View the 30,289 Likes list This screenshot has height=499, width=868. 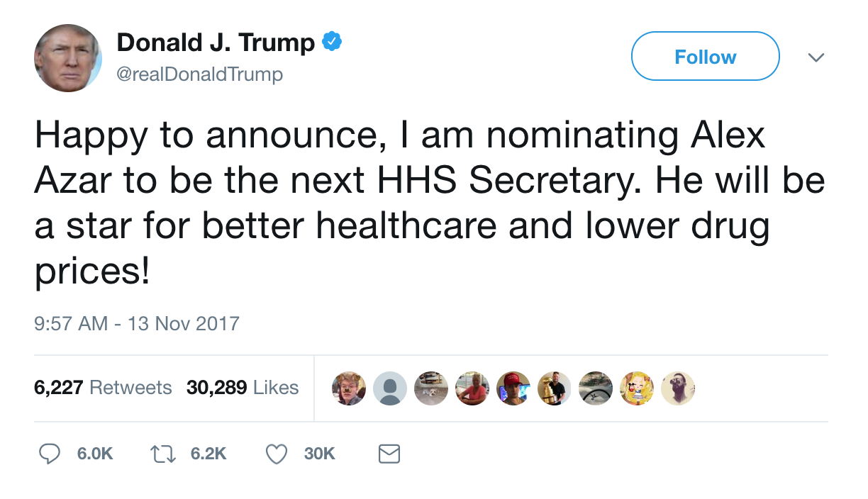243,388
